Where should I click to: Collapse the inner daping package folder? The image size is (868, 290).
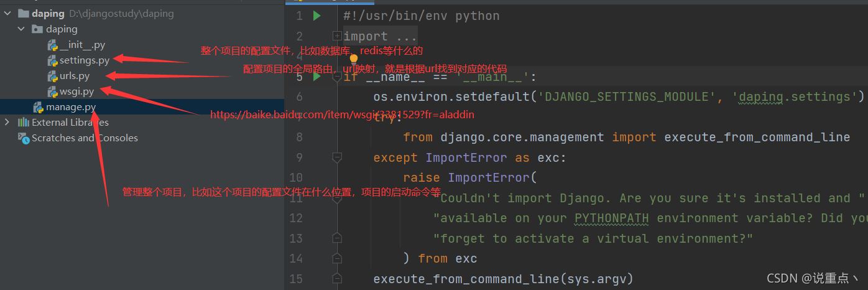pyautogui.click(x=21, y=29)
